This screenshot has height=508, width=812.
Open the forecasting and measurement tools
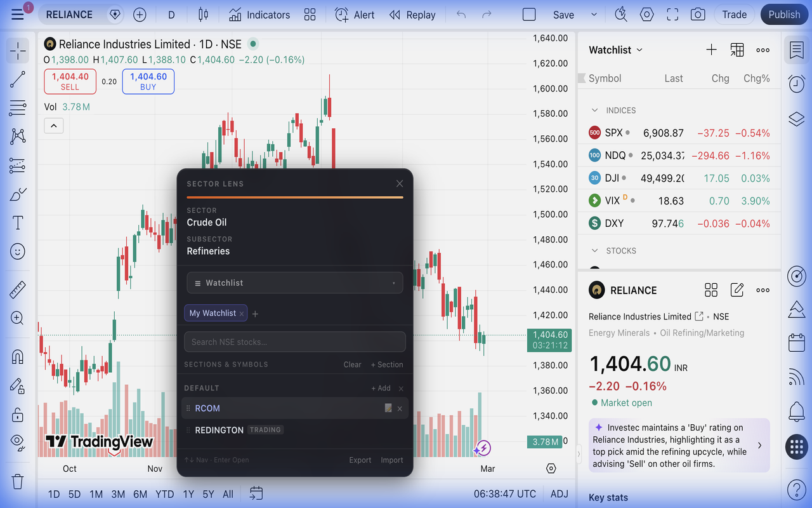18,166
